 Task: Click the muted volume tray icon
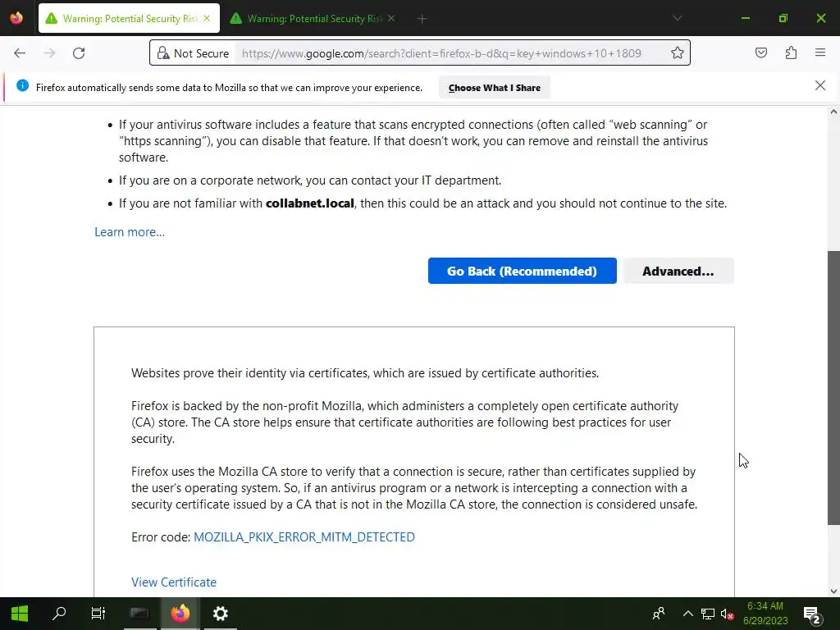(727, 614)
